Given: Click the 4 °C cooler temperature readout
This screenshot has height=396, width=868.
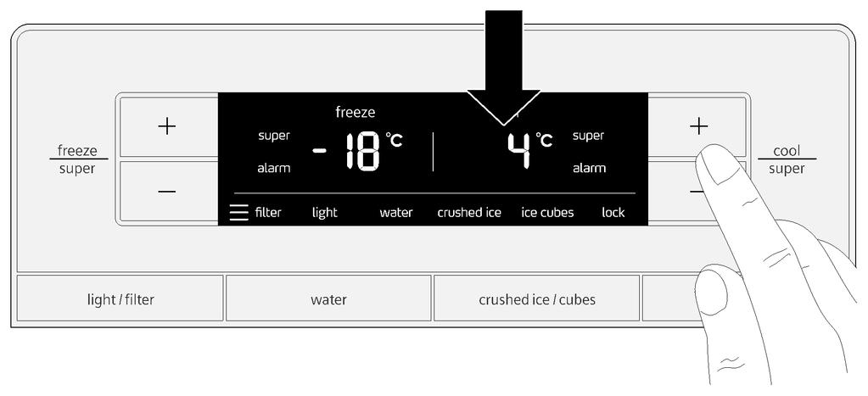Looking at the screenshot, I should (x=529, y=150).
